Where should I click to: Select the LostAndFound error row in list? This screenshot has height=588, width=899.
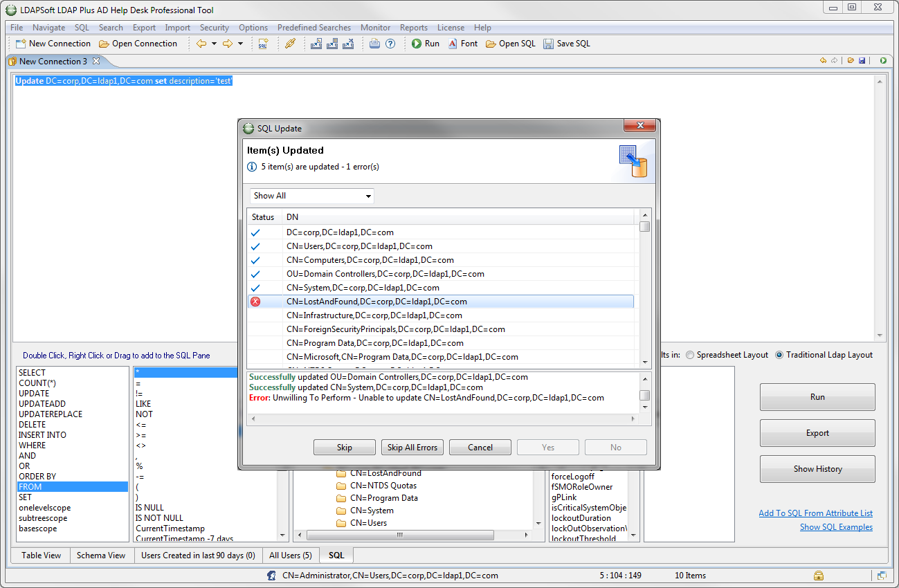(376, 302)
